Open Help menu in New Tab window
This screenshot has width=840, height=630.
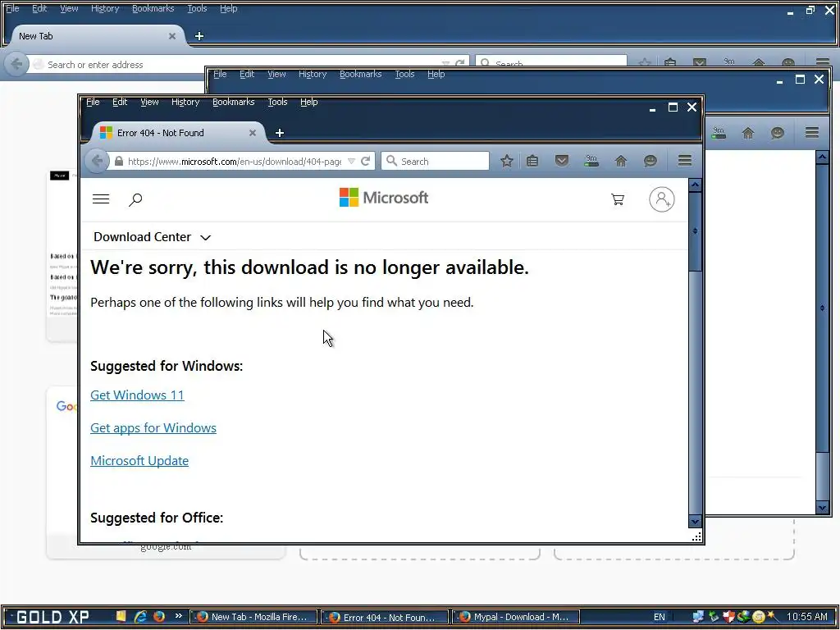[228, 8]
